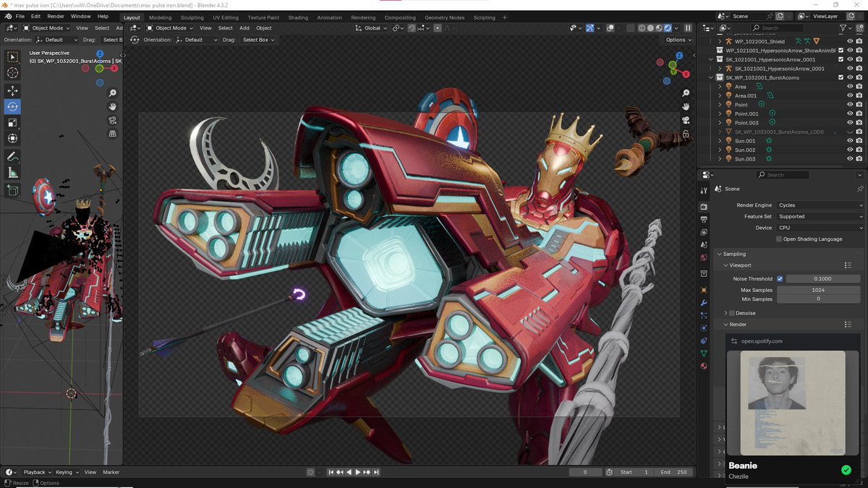Pause viewport render preview

click(687, 28)
